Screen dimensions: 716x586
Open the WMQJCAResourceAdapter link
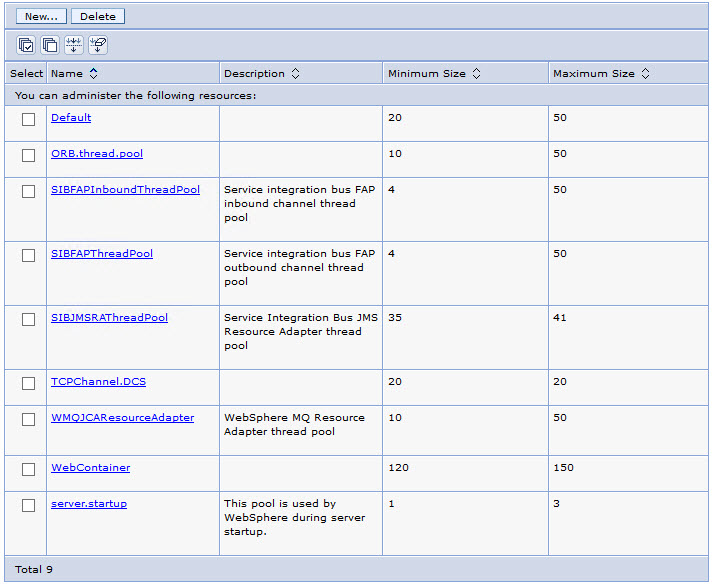pyautogui.click(x=122, y=417)
